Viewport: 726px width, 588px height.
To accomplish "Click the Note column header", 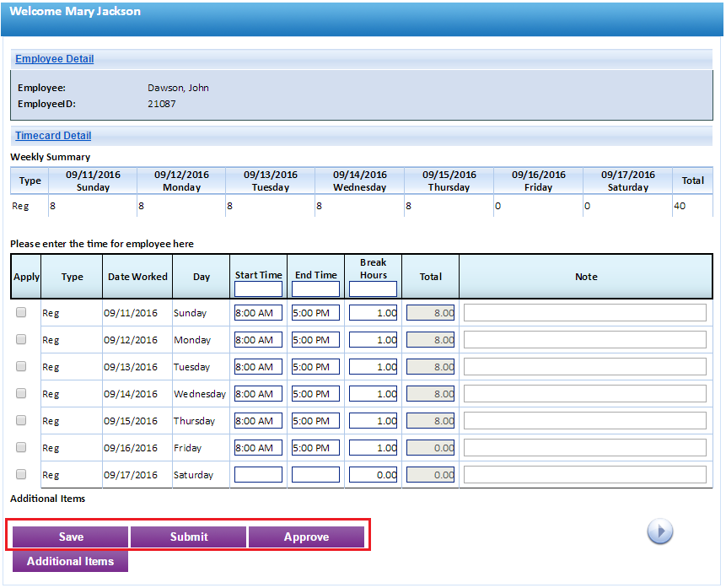I will click(586, 277).
